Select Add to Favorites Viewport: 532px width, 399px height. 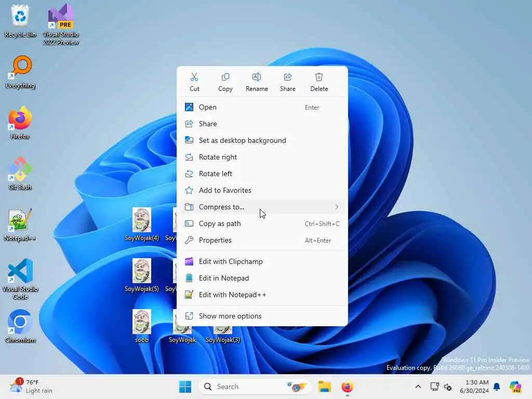click(x=262, y=190)
